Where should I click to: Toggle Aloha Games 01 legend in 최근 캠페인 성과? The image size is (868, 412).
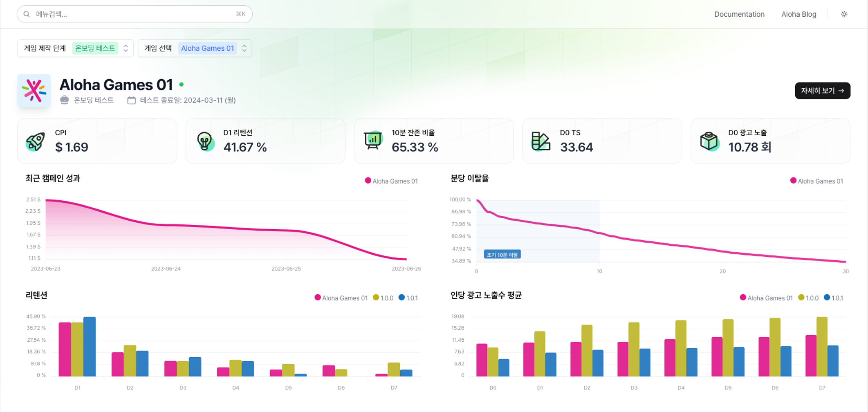tap(391, 181)
